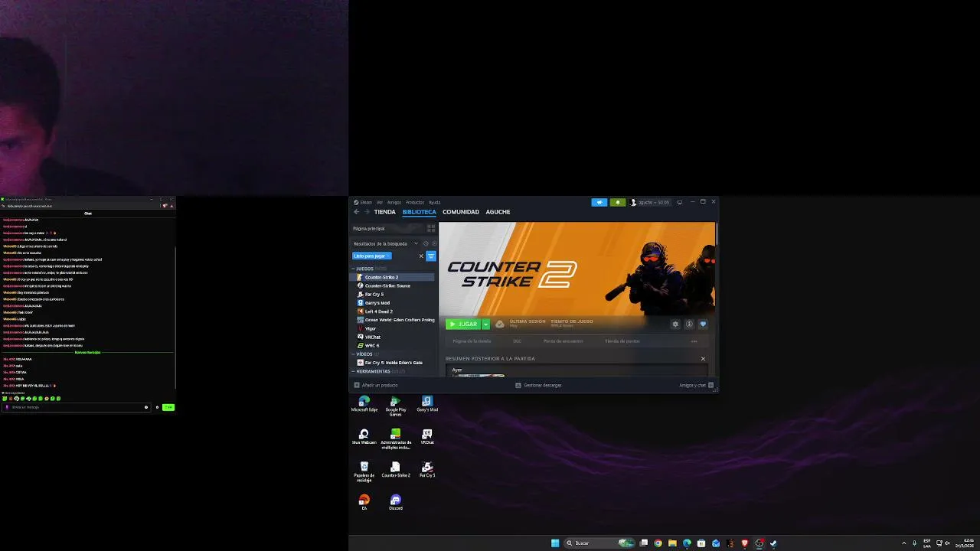
Task: Click the blue announcements megaphone button
Action: (599, 202)
